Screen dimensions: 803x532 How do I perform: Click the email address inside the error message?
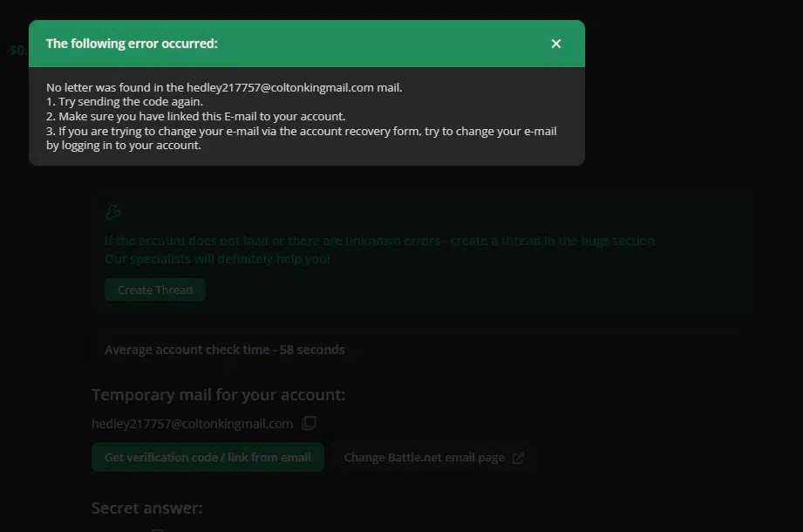(280, 87)
